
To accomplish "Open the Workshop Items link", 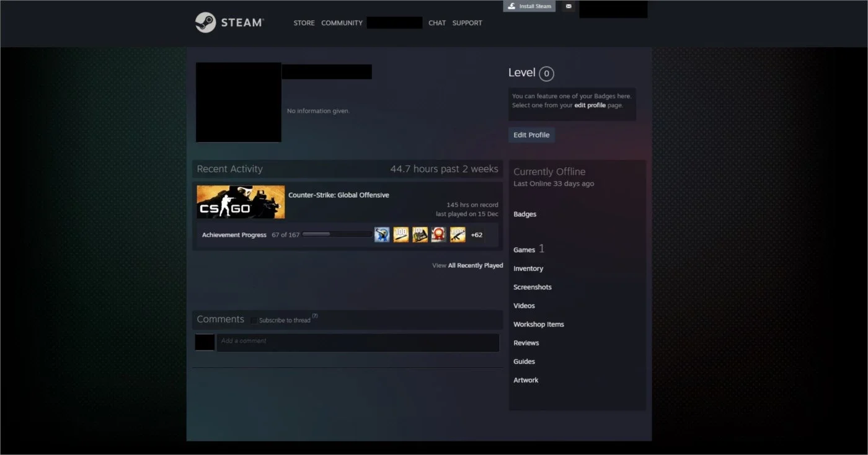I will 538,324.
